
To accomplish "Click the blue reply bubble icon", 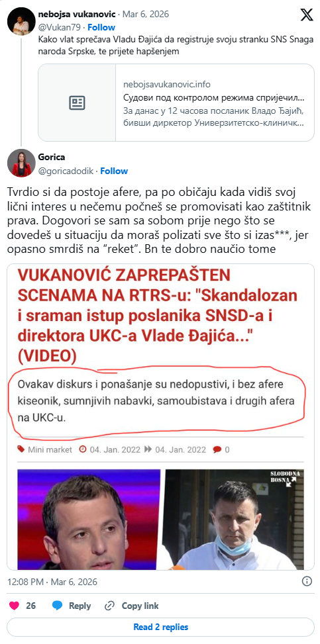I will [57, 606].
